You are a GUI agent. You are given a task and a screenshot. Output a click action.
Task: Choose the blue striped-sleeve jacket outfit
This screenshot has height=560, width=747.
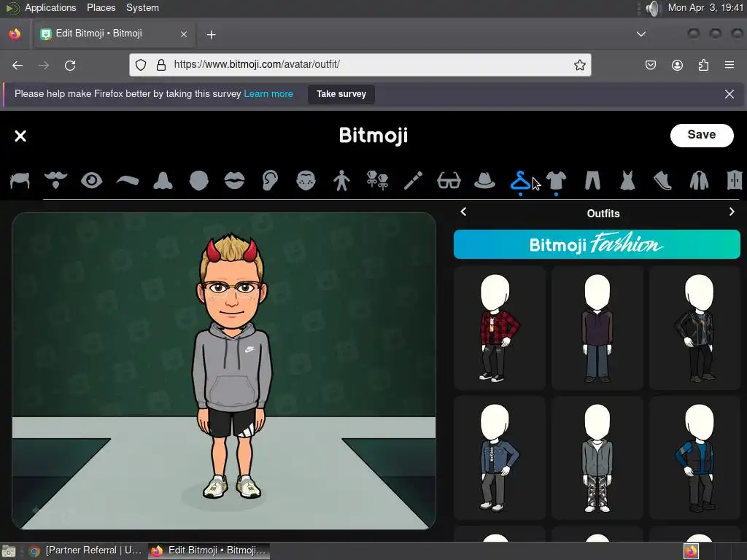point(694,458)
